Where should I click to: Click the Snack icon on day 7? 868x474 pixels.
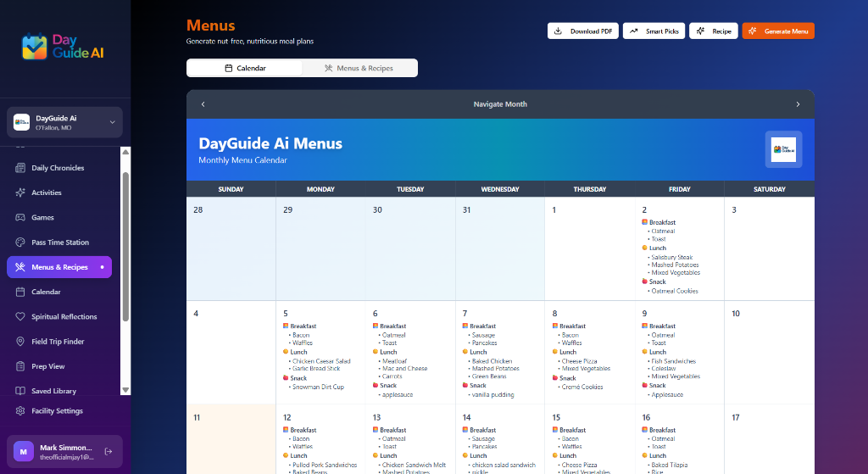coord(465,386)
